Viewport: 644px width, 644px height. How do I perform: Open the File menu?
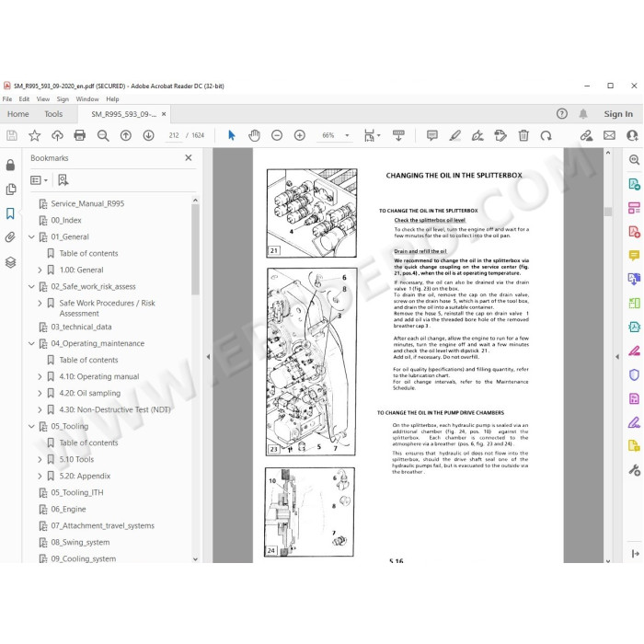coord(7,99)
